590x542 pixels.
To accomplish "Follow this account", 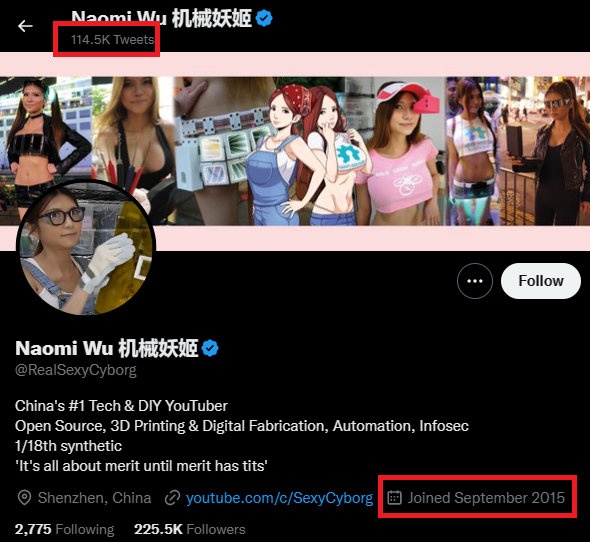I will (x=541, y=281).
